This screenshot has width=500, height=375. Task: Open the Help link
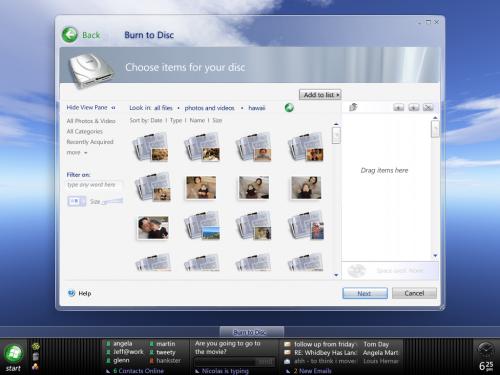point(85,293)
